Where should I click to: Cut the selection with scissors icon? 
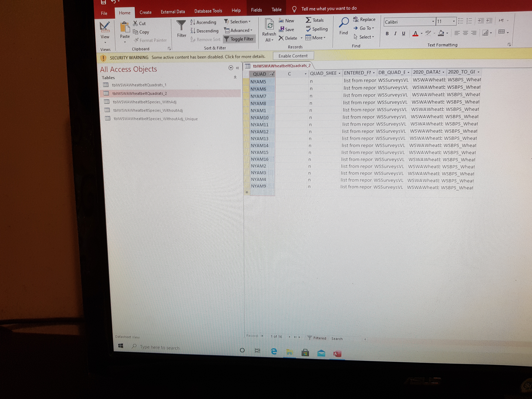[x=139, y=23]
